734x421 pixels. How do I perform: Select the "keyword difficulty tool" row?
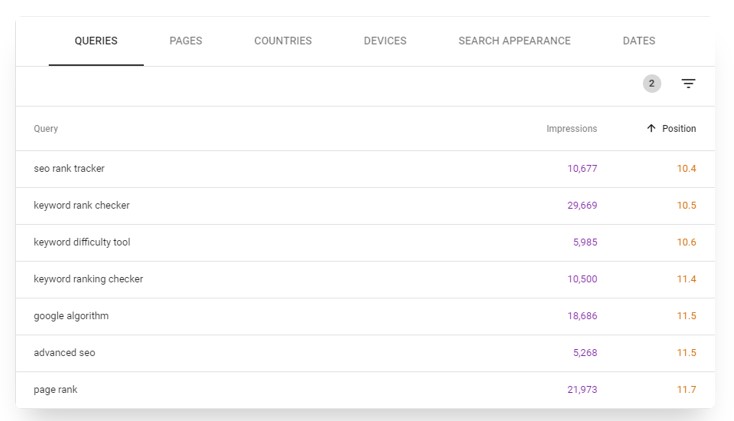click(x=365, y=243)
